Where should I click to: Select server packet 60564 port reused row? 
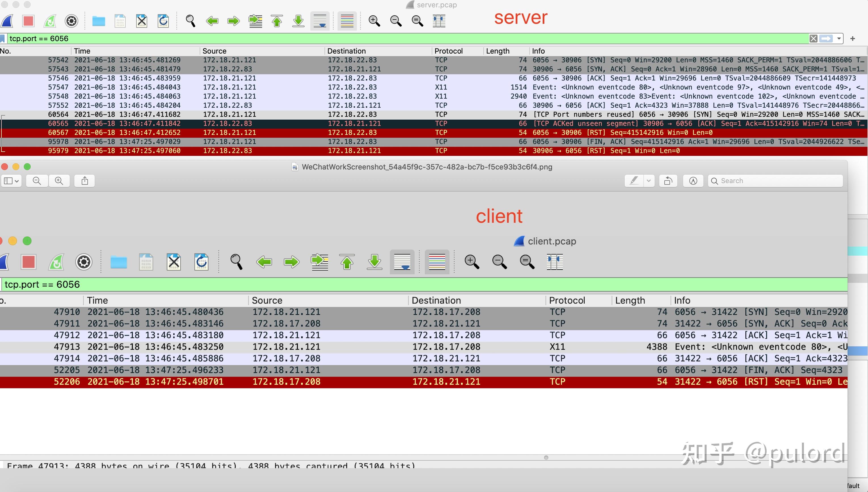click(433, 114)
